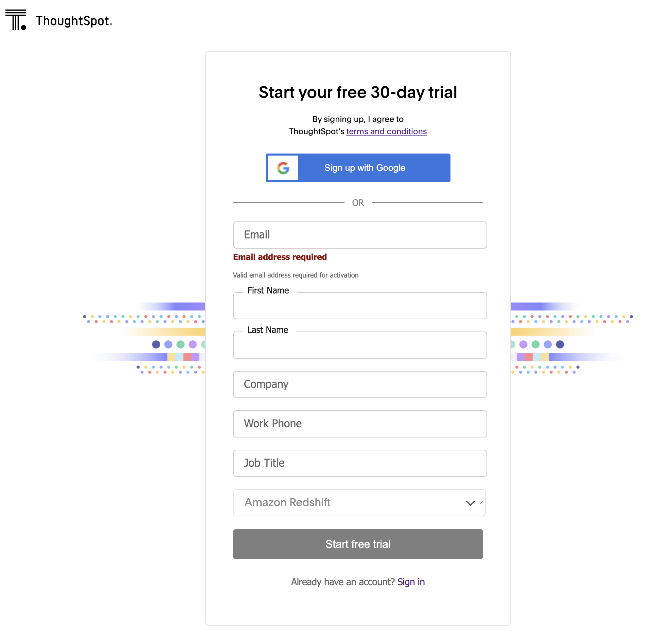Click the ThoughtSpot T logo icon
Viewport: 655px width, 644px height.
click(x=16, y=20)
